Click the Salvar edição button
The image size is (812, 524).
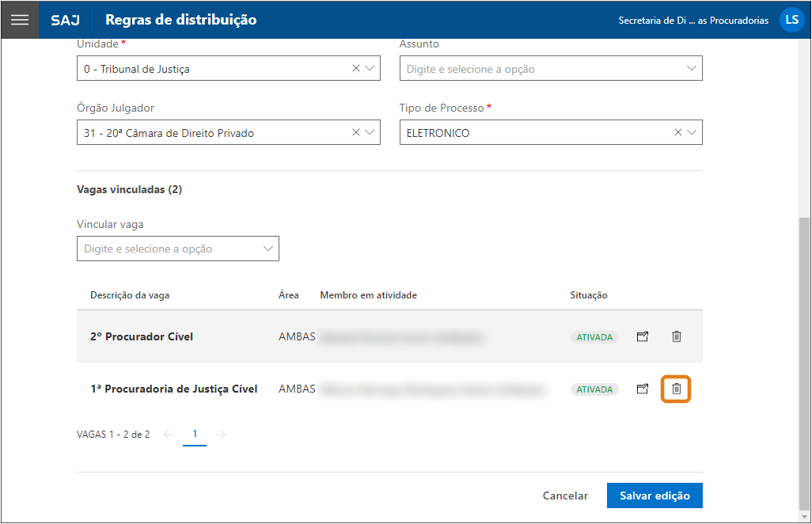click(655, 496)
